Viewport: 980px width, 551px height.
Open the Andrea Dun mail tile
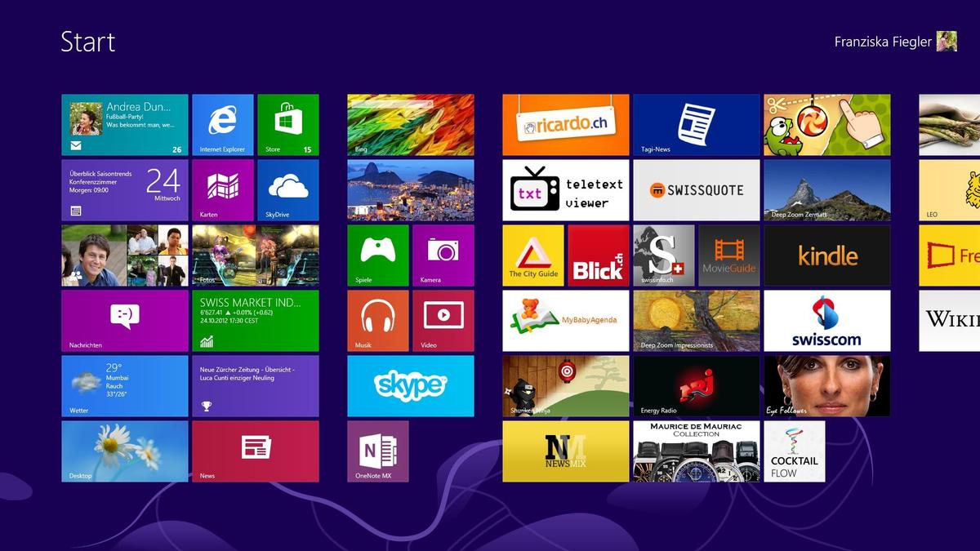click(x=125, y=125)
